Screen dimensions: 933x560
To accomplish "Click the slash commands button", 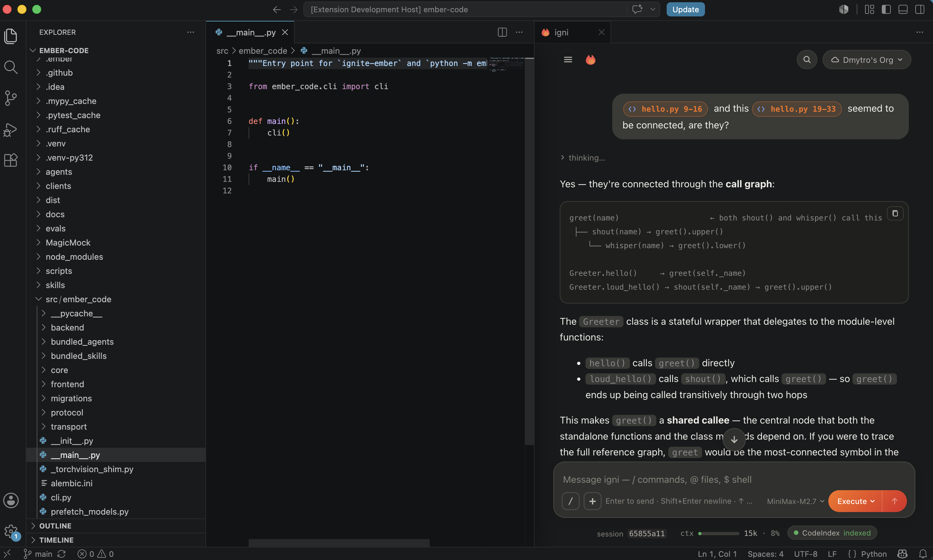I will pyautogui.click(x=570, y=501).
